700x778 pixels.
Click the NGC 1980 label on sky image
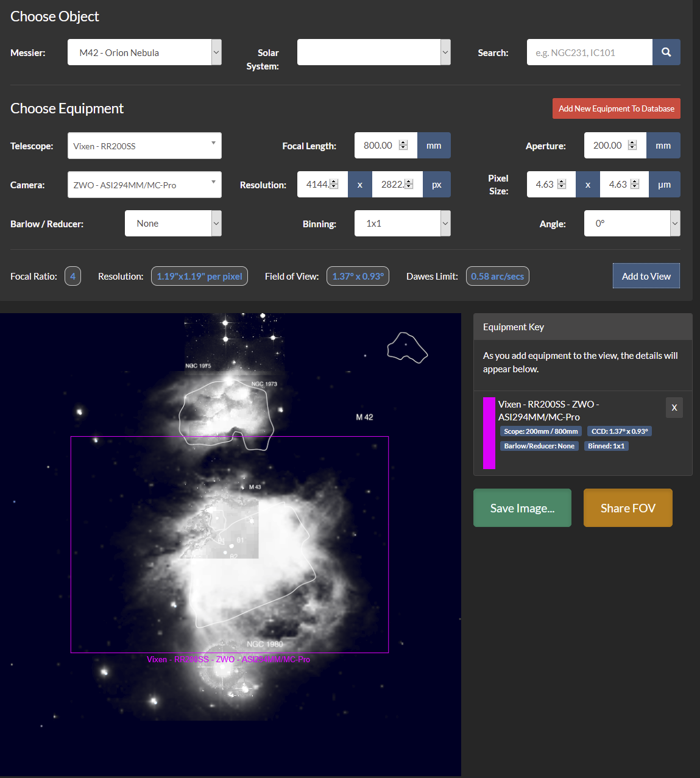pos(265,644)
